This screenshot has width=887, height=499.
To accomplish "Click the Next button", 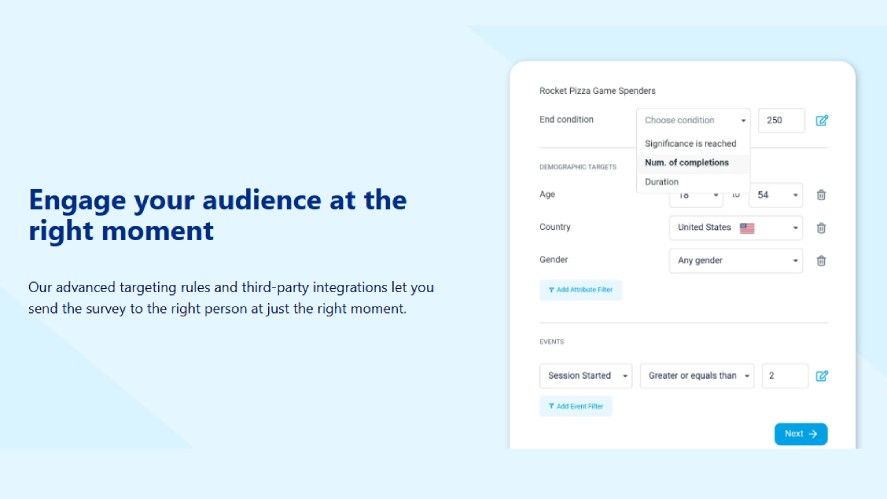I will coord(800,434).
